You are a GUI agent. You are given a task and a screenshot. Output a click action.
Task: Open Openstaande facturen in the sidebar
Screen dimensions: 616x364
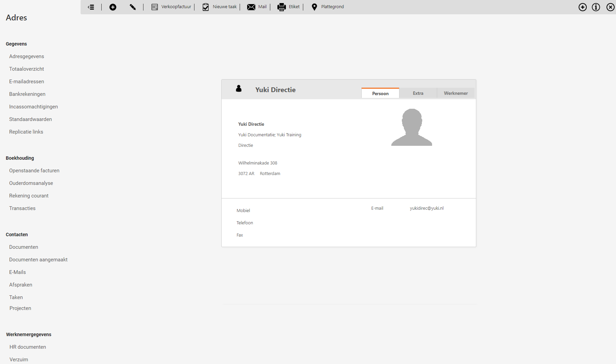pos(34,171)
